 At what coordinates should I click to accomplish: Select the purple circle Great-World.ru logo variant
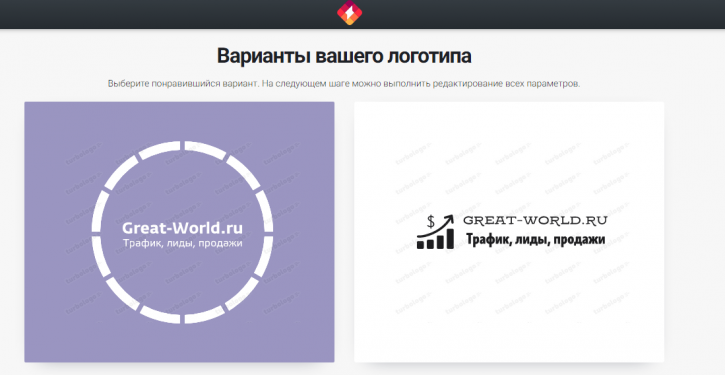[x=179, y=232]
